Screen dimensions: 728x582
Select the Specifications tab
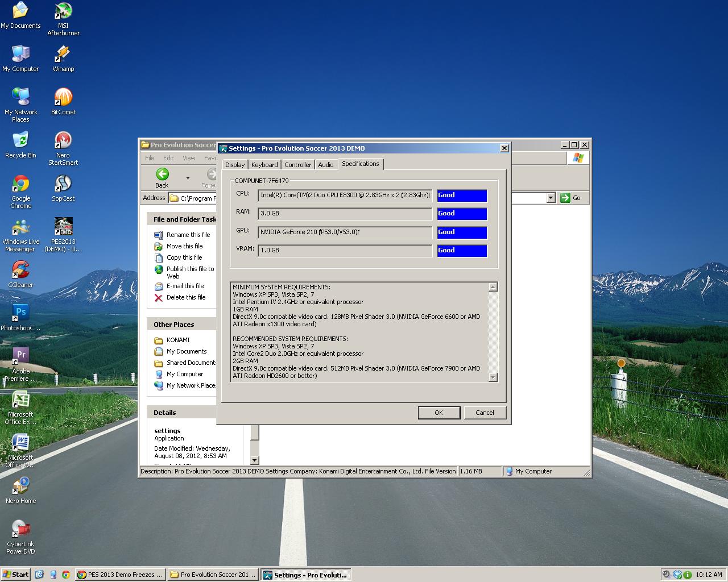coord(361,164)
